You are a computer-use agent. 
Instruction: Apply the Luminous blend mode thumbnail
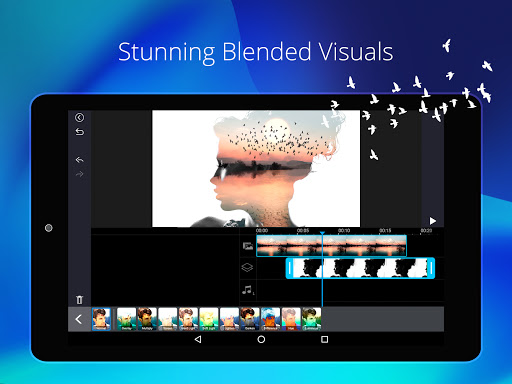311,319
